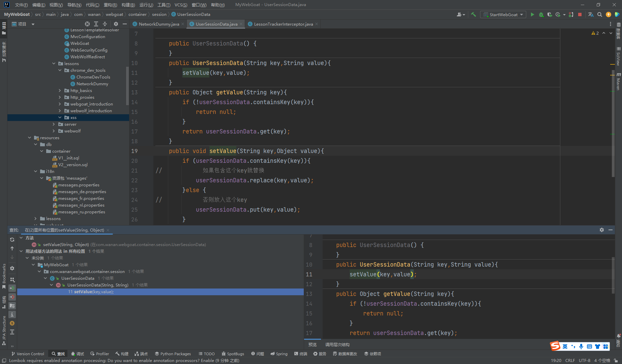Open the project view dropdown arrow
Viewport: 622px width, 364px height.
[x=33, y=24]
